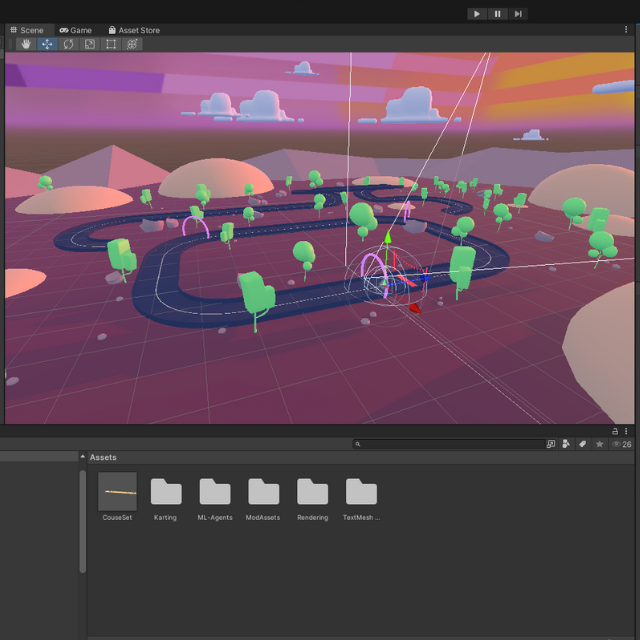Click the green Y-axis gizmo arrow

(388, 237)
